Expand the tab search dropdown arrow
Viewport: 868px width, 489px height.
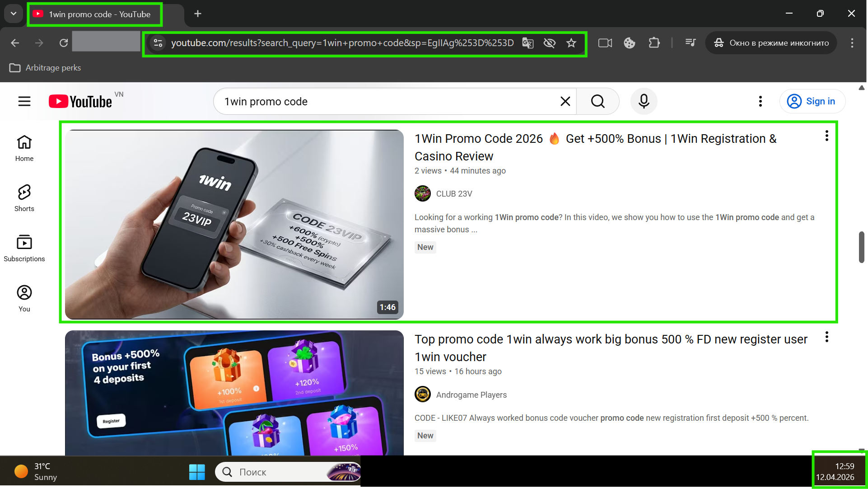tap(14, 14)
